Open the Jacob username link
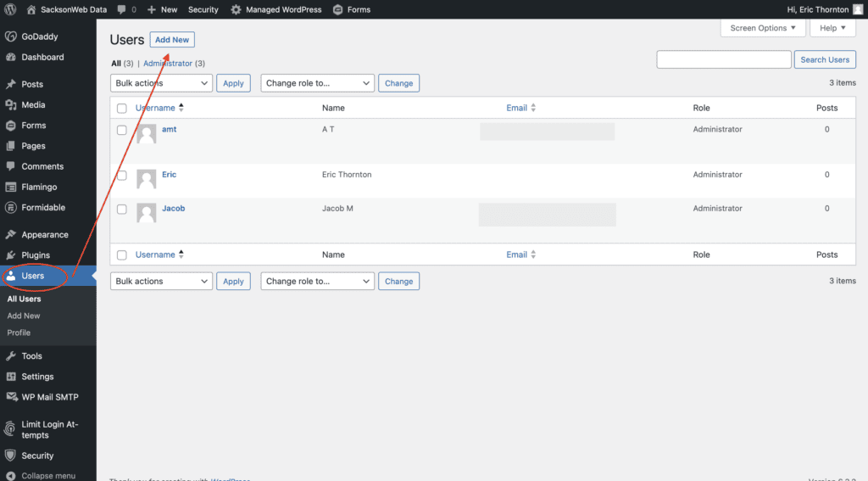This screenshot has width=868, height=481. point(173,209)
